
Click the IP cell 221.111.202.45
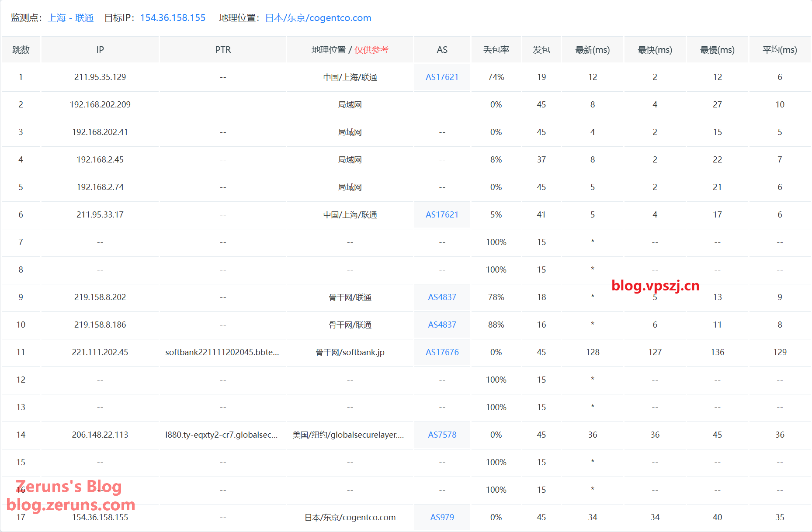(100, 352)
